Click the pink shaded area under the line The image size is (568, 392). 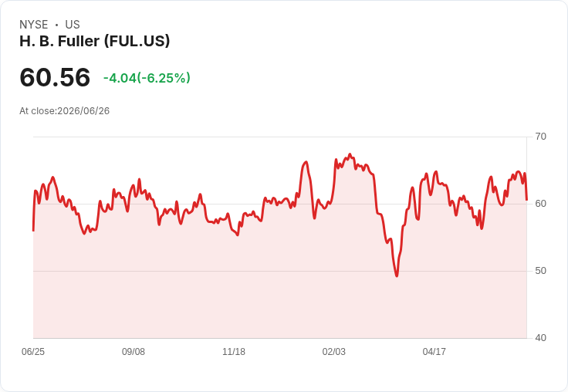(x=279, y=290)
